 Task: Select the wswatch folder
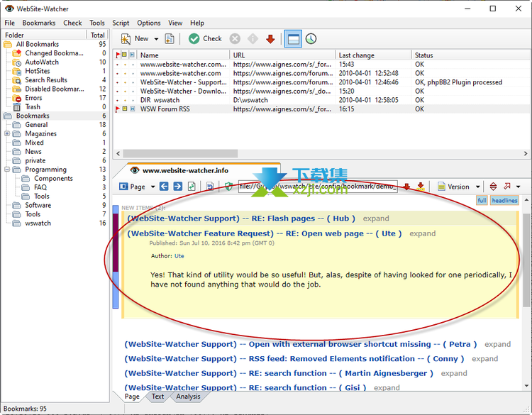38,223
